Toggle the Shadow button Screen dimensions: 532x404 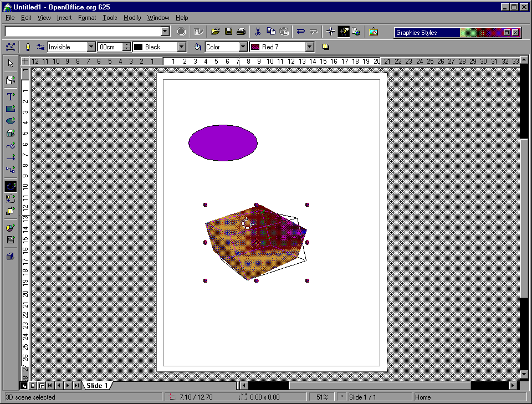(326, 47)
